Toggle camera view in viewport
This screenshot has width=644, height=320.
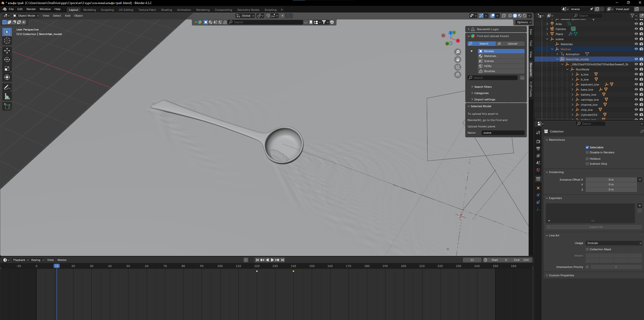coord(458,67)
